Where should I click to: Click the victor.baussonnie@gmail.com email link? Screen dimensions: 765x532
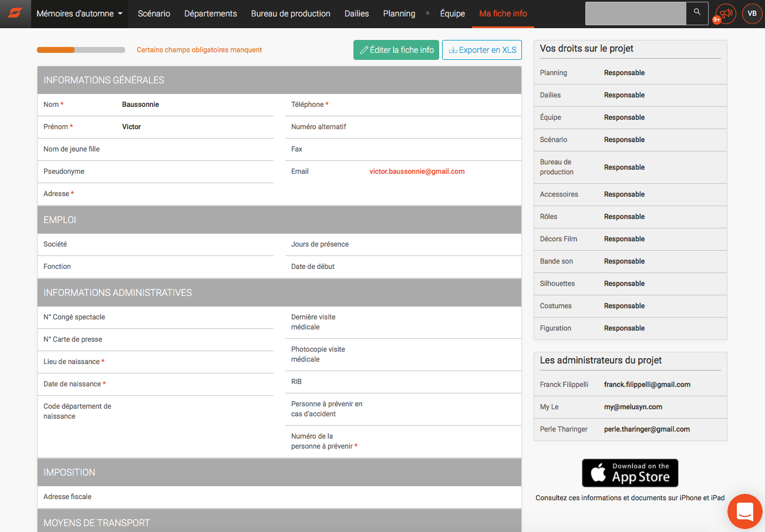tap(417, 171)
